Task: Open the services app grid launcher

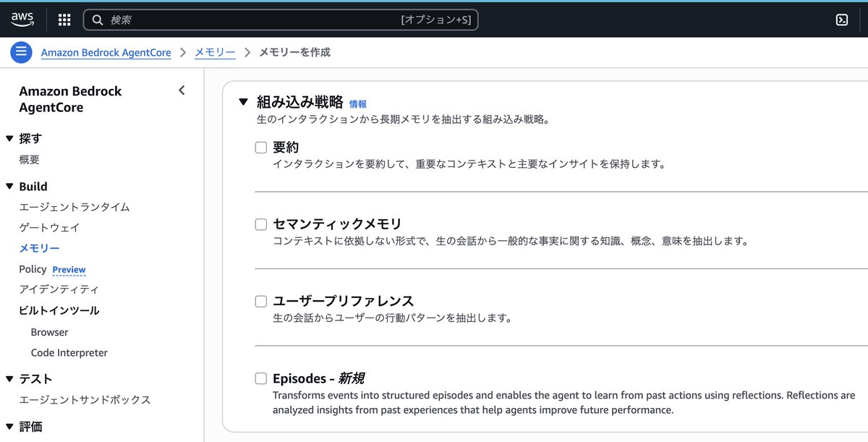Action: [64, 19]
